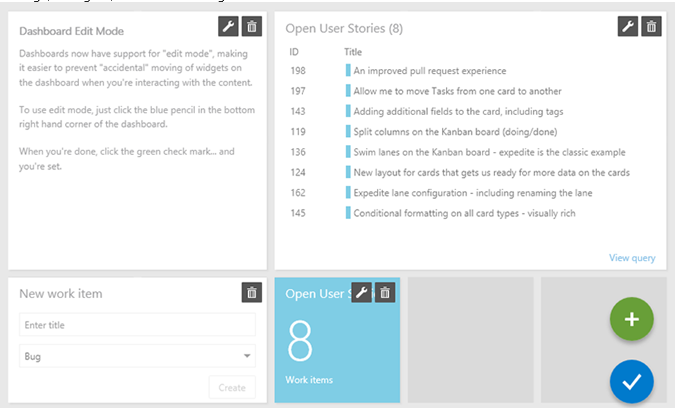The image size is (679, 408).
Task: Configure the Dashboard Edit Mode widget
Action: [x=228, y=27]
